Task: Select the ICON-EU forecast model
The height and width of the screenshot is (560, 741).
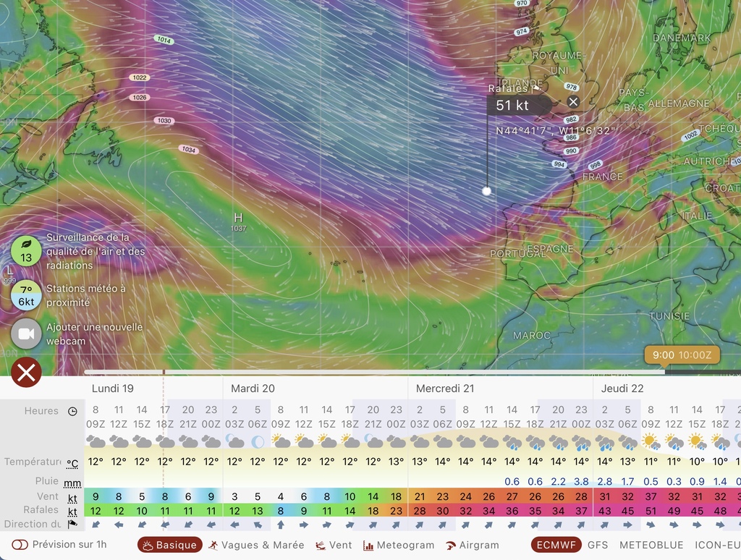Action: click(717, 545)
